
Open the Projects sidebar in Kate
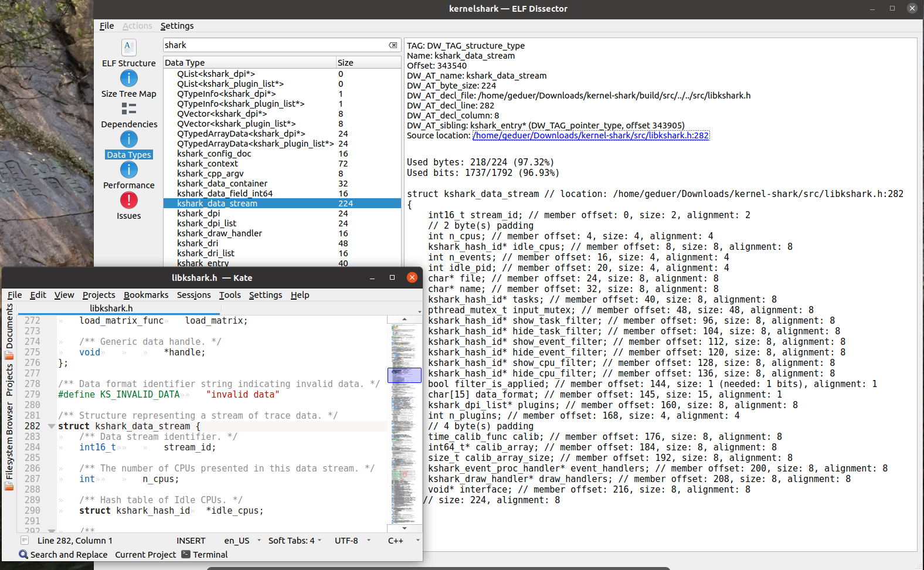coord(9,380)
